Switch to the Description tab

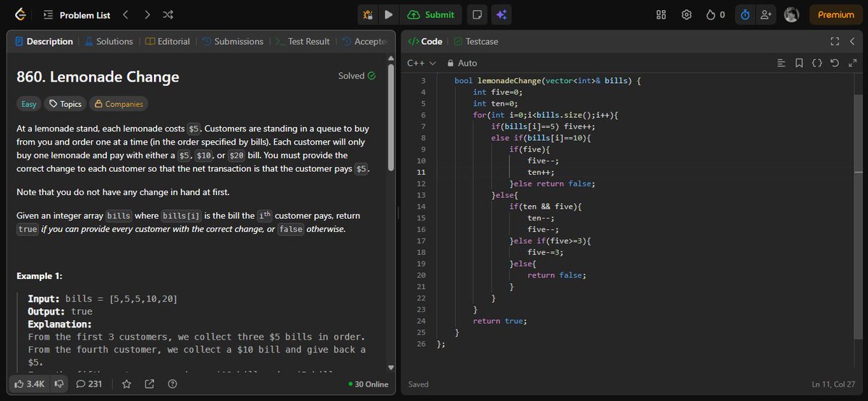tap(44, 41)
